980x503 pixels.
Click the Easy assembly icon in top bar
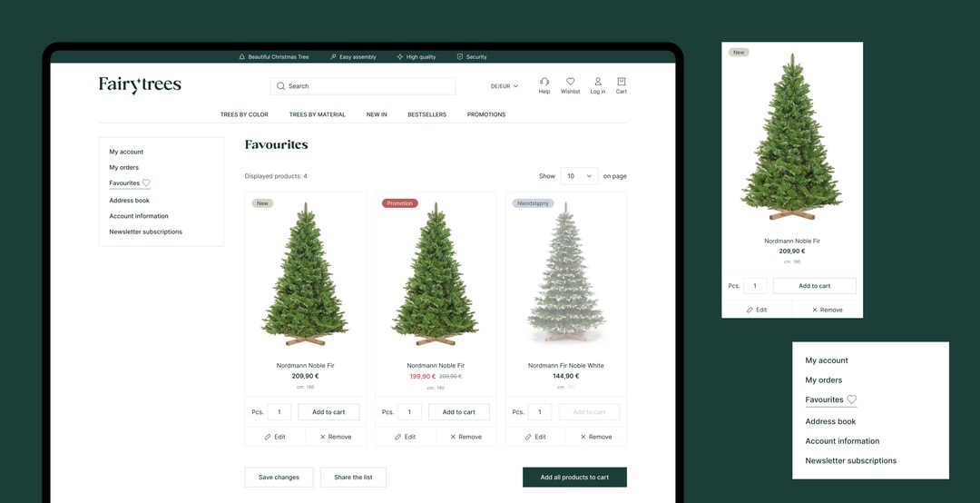click(x=333, y=57)
